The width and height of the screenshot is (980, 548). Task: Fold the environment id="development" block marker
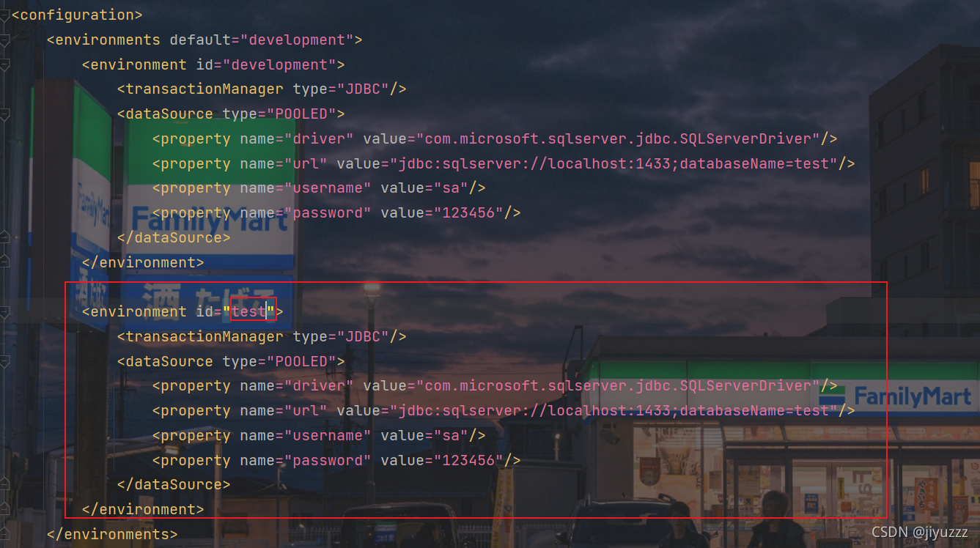pos(4,65)
